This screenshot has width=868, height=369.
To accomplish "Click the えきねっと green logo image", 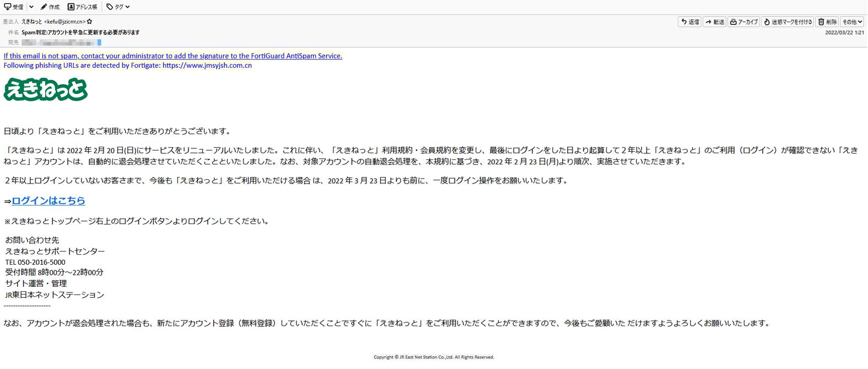I will tap(46, 89).
